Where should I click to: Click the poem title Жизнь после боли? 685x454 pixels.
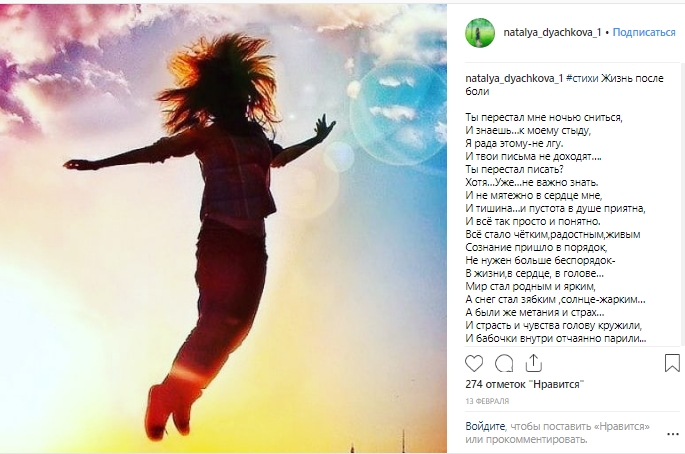tap(564, 85)
